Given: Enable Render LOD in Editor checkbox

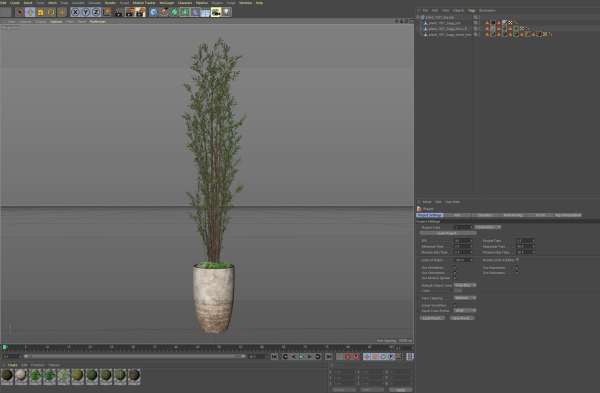Looking at the screenshot, I should coord(517,259).
